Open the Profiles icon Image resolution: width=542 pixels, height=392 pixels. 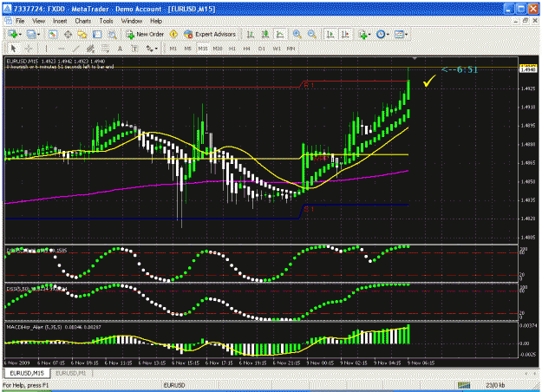click(x=31, y=34)
